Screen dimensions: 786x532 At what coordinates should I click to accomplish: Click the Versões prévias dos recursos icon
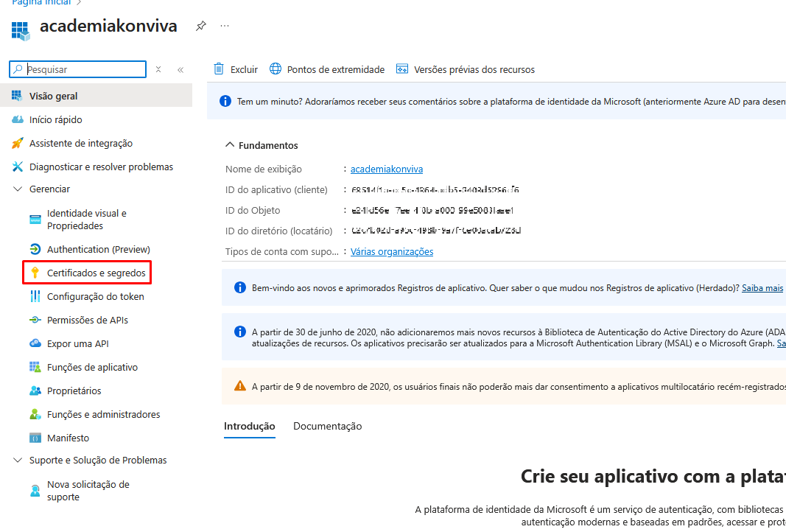(x=402, y=69)
